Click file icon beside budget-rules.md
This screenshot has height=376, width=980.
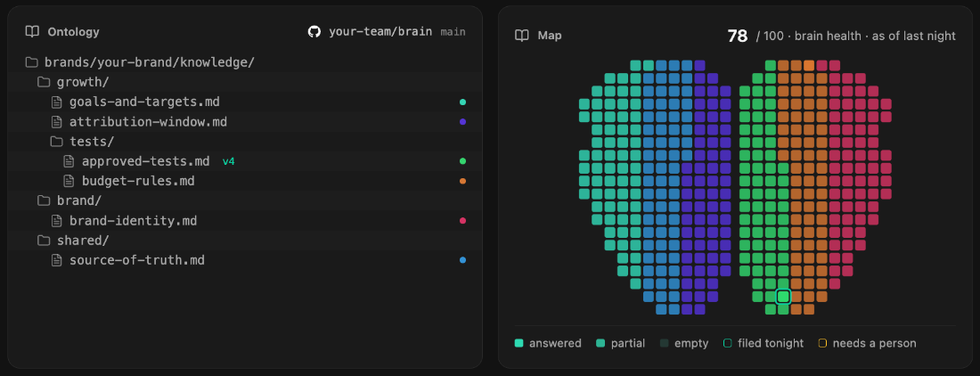(x=69, y=181)
